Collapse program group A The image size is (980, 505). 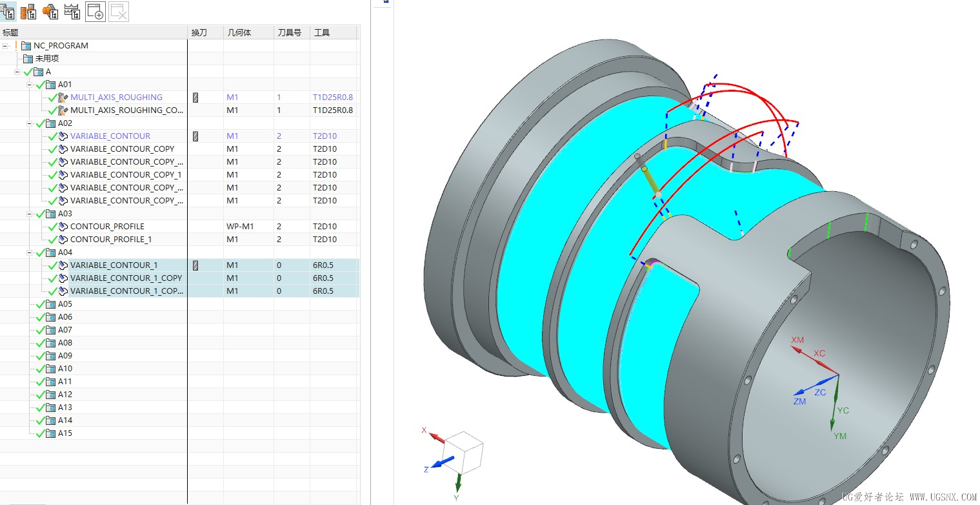(x=17, y=72)
